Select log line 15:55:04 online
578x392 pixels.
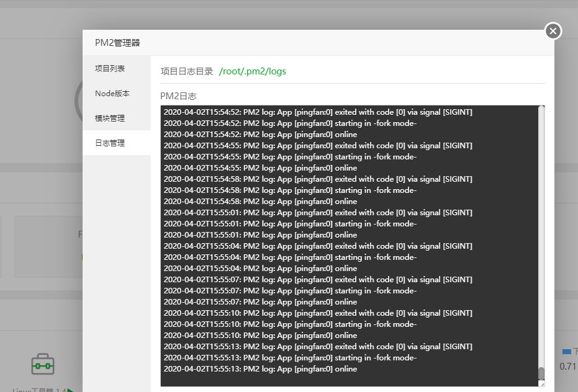(260, 269)
